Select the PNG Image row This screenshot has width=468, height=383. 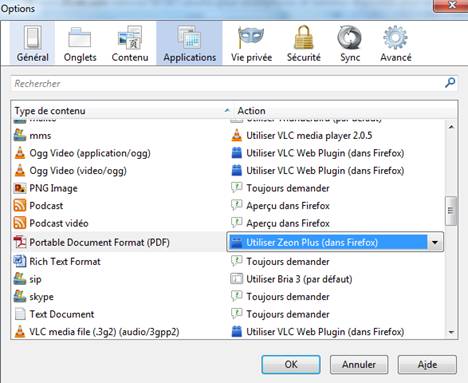click(229, 188)
